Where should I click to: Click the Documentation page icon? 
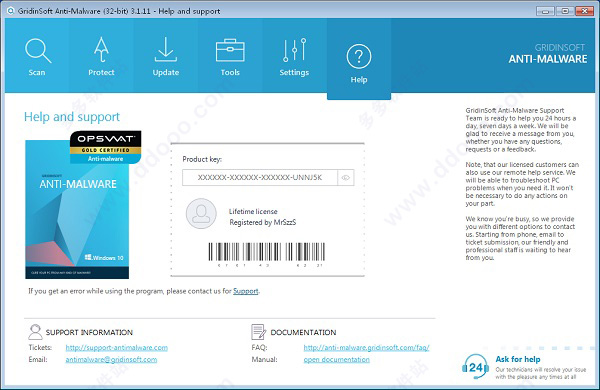(258, 332)
